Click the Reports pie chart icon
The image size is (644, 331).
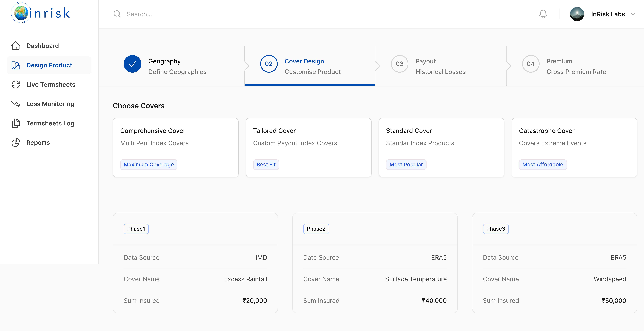(16, 143)
